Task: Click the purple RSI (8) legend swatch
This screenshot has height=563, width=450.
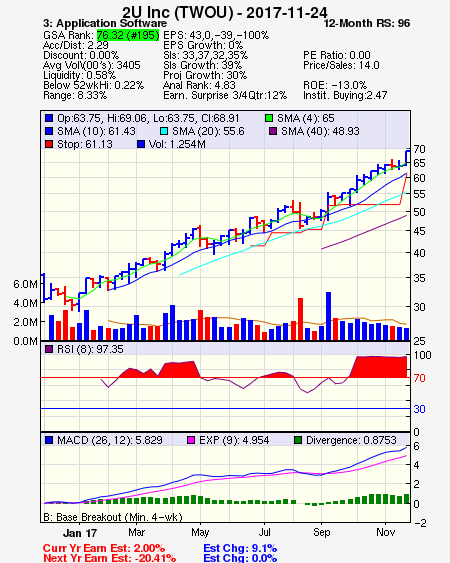Action: point(49,349)
